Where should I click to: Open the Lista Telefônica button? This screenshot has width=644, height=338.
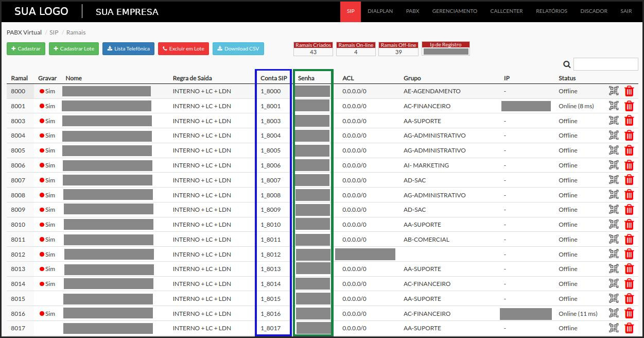point(128,49)
